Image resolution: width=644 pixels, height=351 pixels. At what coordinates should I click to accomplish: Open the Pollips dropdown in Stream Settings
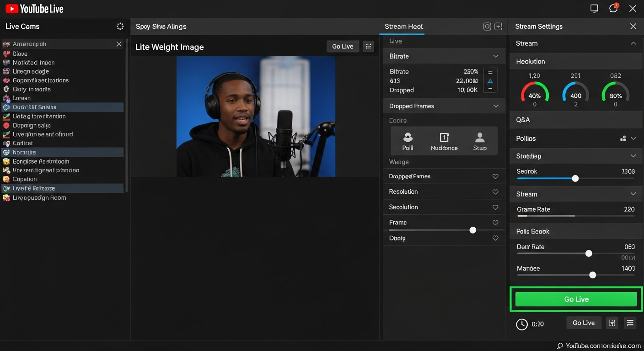(633, 138)
